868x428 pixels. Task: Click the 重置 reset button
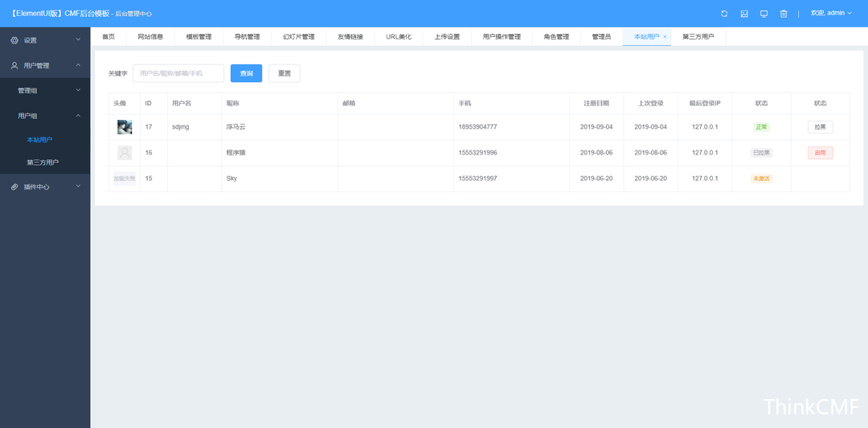point(285,73)
